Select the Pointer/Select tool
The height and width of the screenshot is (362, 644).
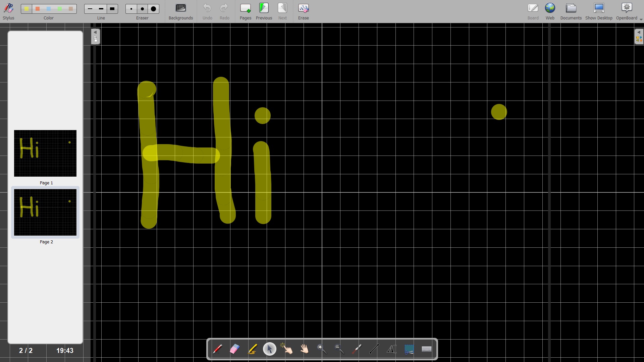coord(269,349)
